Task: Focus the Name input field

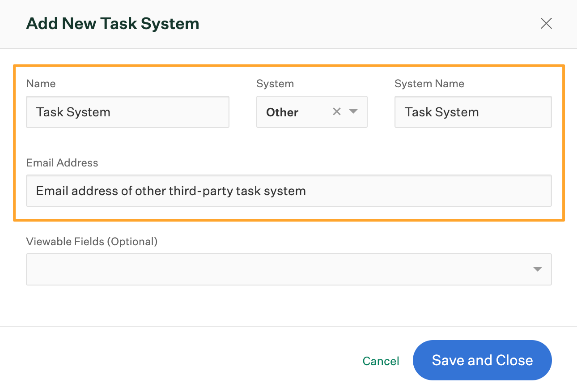Action: (127, 112)
